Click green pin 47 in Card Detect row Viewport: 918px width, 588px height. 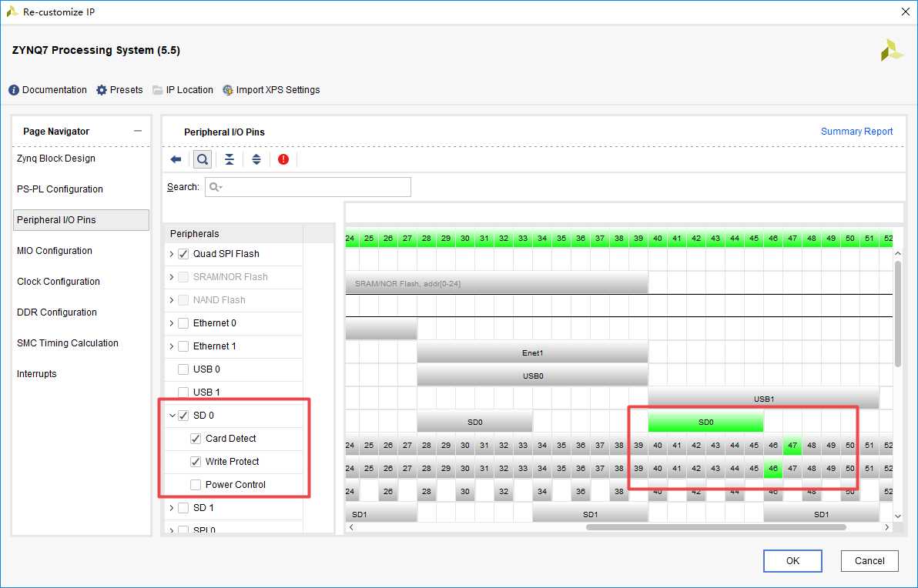(792, 446)
